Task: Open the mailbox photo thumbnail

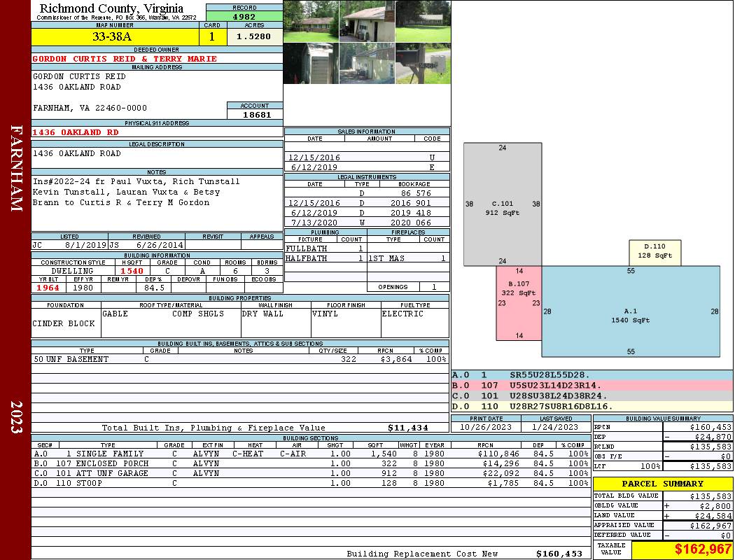Action: pyautogui.click(x=423, y=64)
